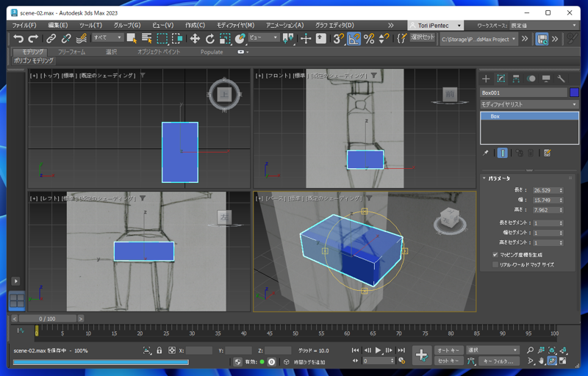Open the Display command panel tab
Screen dimensions: 588x376
click(546, 79)
